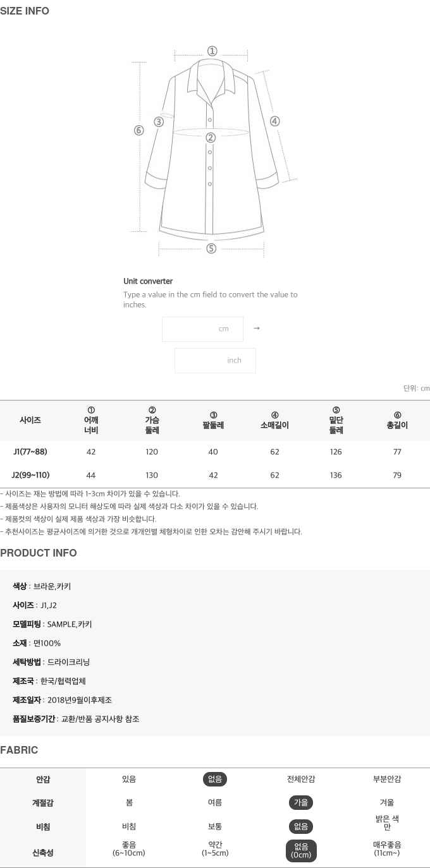Click circled 4 sleeve marker on shirt diagram
430x868 pixels.
(274, 121)
